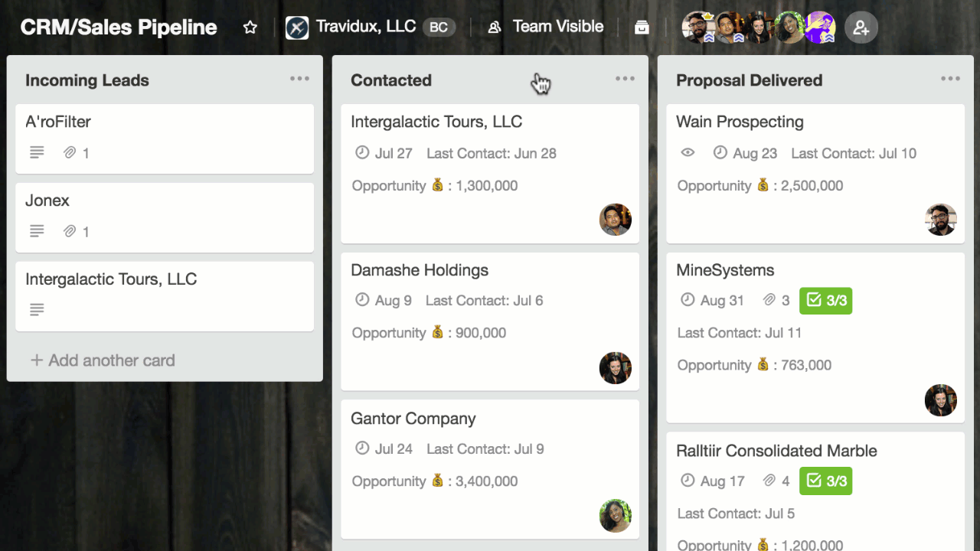
Task: Click money bag icon on Damashe Holdings
Action: (x=437, y=332)
